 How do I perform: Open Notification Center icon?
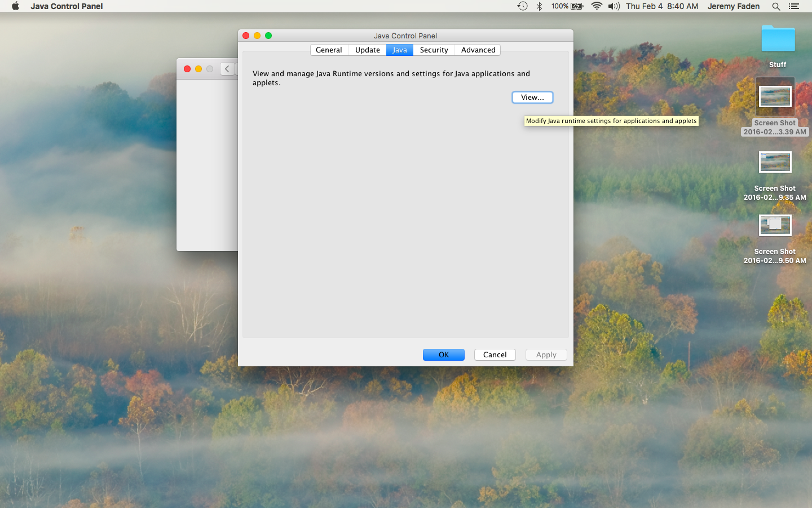click(794, 6)
